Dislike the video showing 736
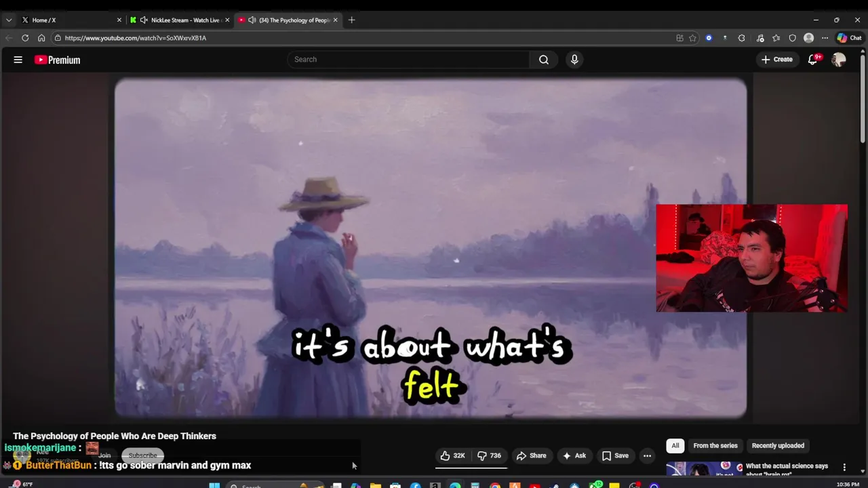The height and width of the screenshot is (488, 868). click(x=489, y=455)
